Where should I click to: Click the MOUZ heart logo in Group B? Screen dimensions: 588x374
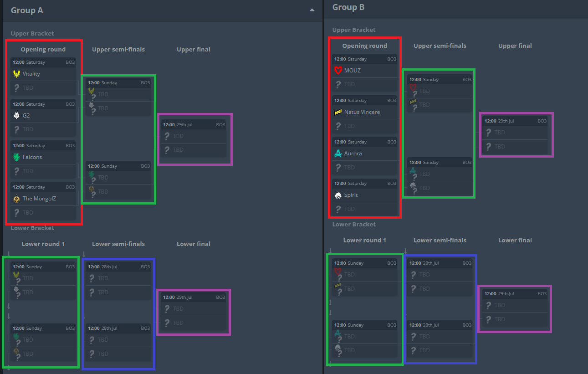coord(338,71)
